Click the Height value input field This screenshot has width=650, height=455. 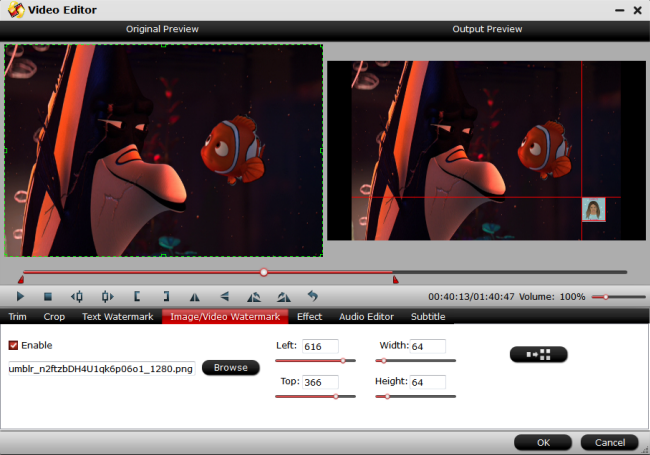point(428,382)
